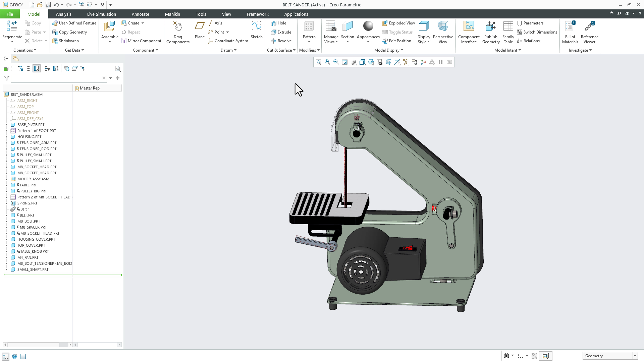Screen dimensions: 644x362
Task: Open the Appearances color gallery
Action: [368, 42]
